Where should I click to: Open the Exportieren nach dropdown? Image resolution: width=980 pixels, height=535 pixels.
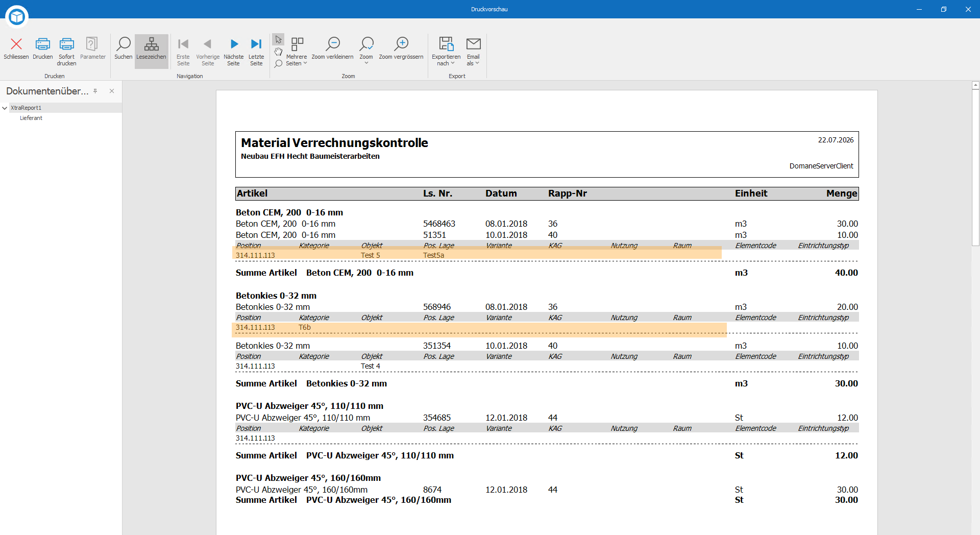coord(446,52)
